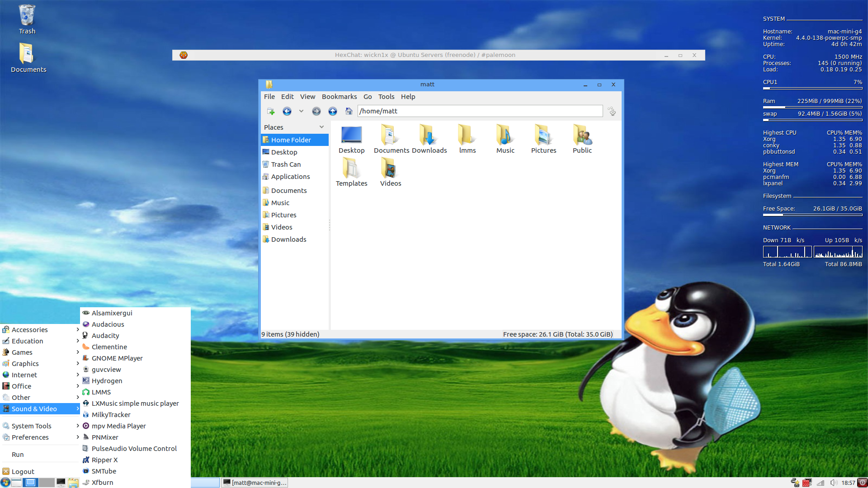Image resolution: width=868 pixels, height=488 pixels.
Task: Click the /home/matt address field
Action: [480, 111]
